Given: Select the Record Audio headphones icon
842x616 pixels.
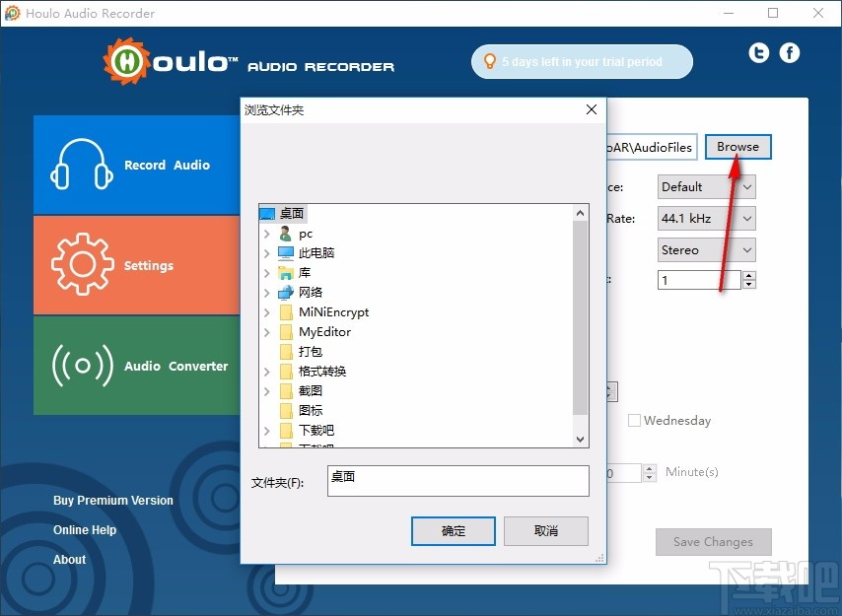Looking at the screenshot, I should coord(82,165).
